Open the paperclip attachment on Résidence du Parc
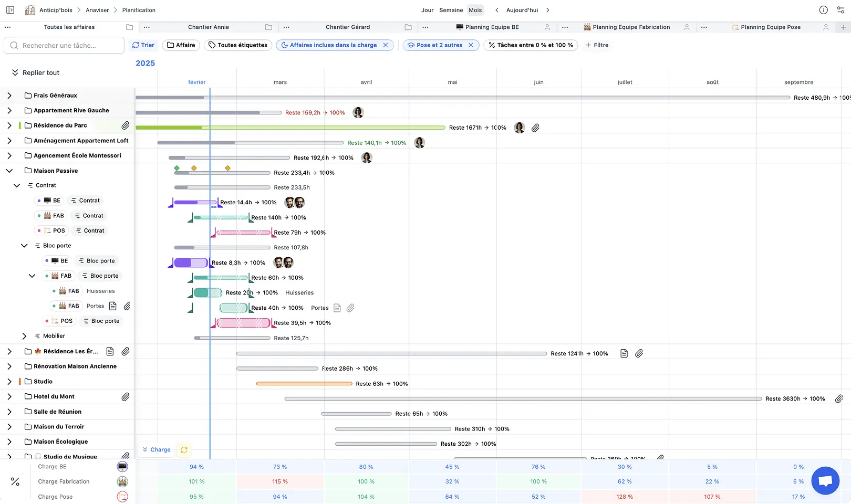Viewport: 851px width, 504px height. pos(126,125)
